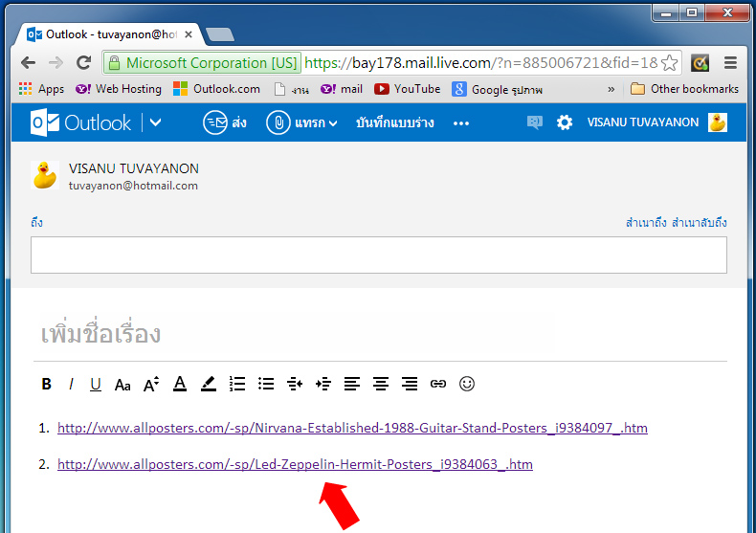
Task: Open the messaging chat icon
Action: pyautogui.click(x=534, y=122)
